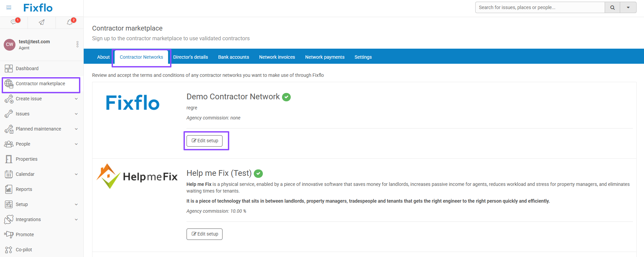Edit setup for Demo Contractor Network

204,141
